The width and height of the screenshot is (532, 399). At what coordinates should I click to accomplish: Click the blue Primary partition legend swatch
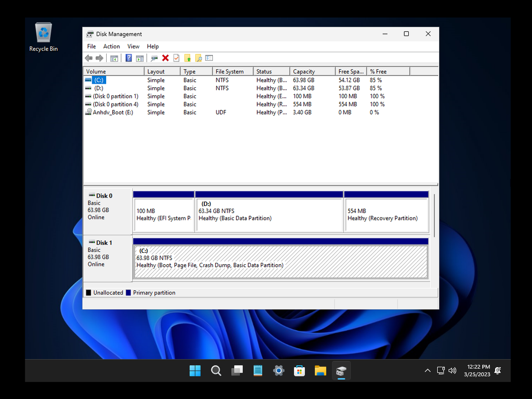coord(128,293)
